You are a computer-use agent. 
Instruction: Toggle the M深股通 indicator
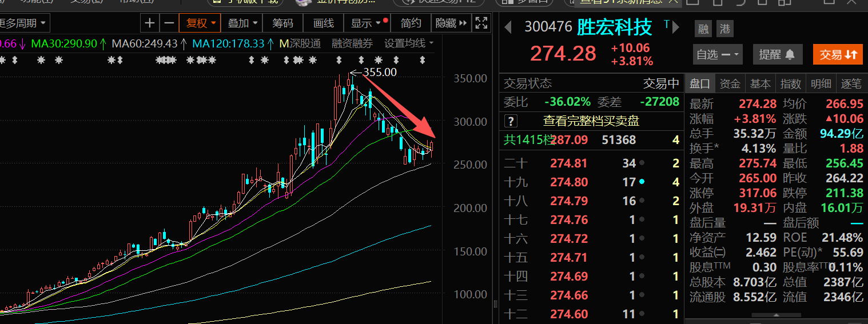(x=300, y=43)
